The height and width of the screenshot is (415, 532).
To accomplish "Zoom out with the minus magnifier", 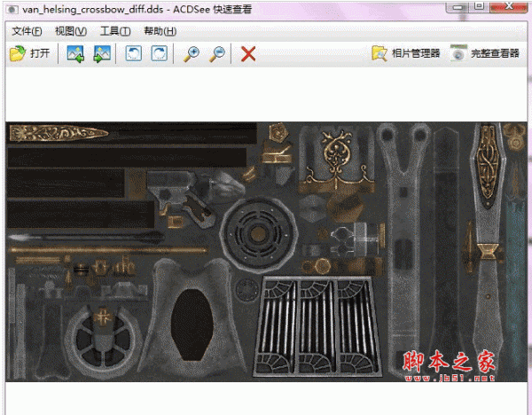I will (x=217, y=54).
